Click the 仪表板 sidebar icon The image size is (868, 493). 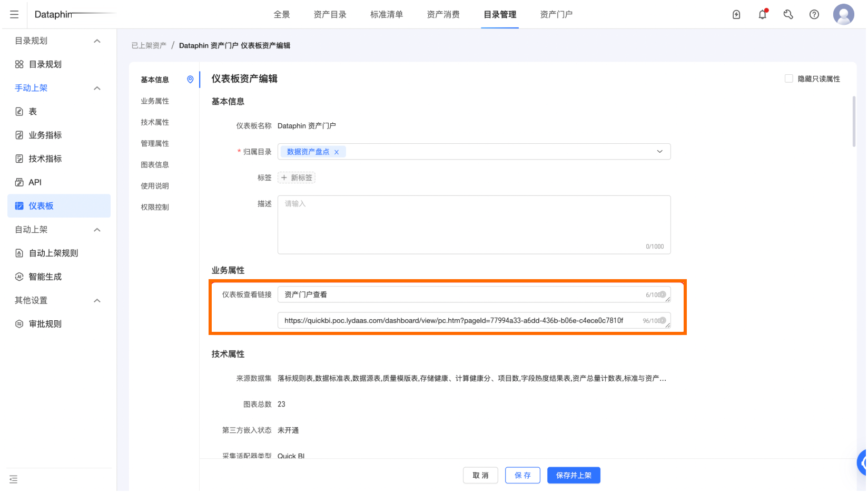click(19, 206)
